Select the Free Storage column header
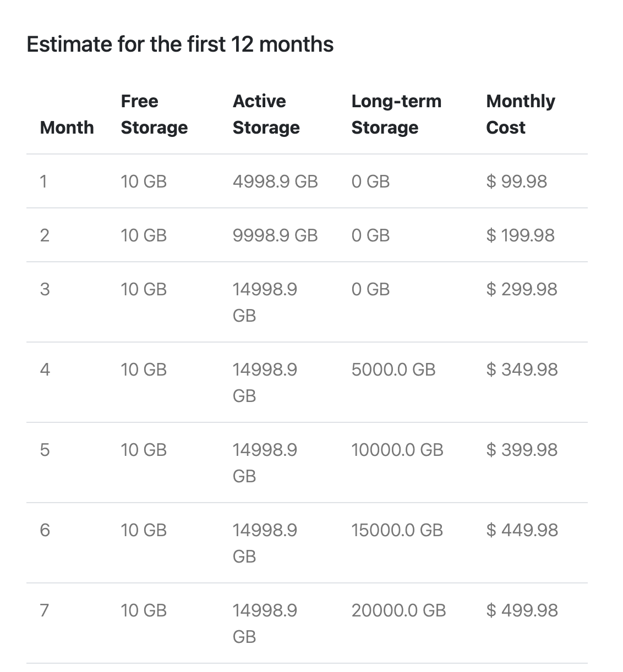The height and width of the screenshot is (672, 623). point(154,114)
